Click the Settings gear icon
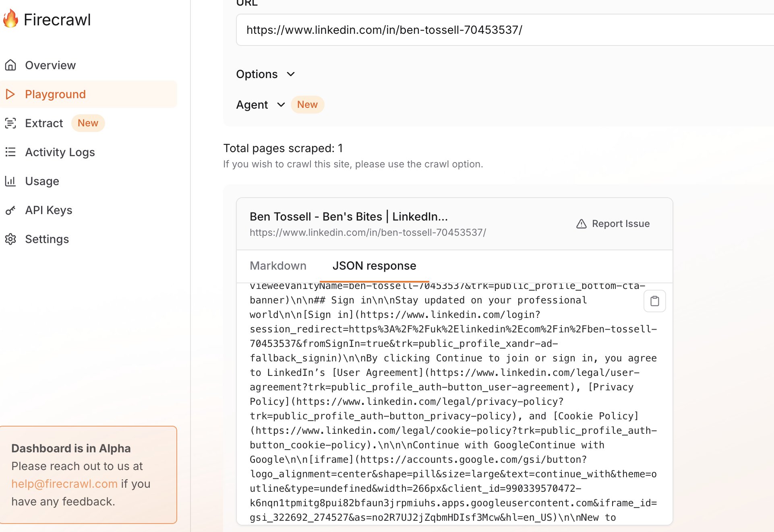Image resolution: width=774 pixels, height=532 pixels. click(10, 239)
